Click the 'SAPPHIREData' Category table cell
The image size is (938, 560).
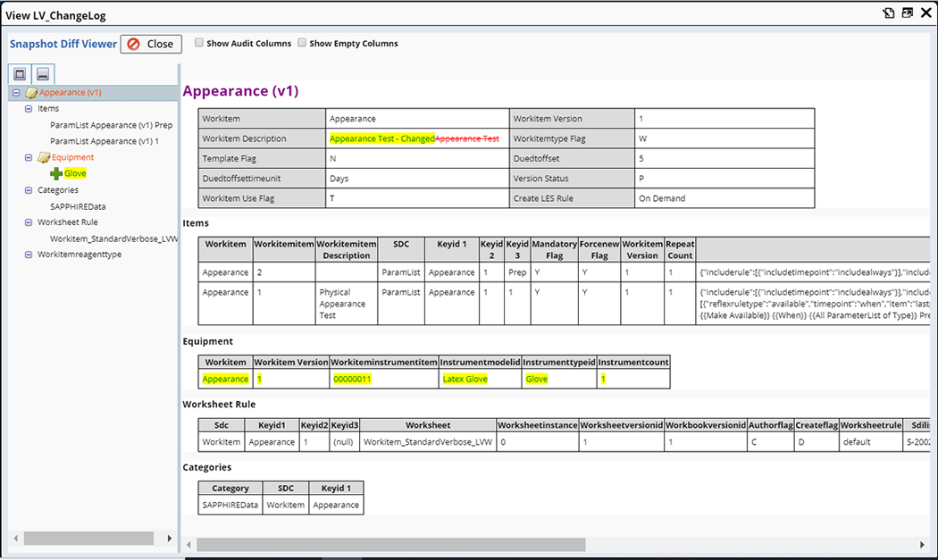coord(230,505)
